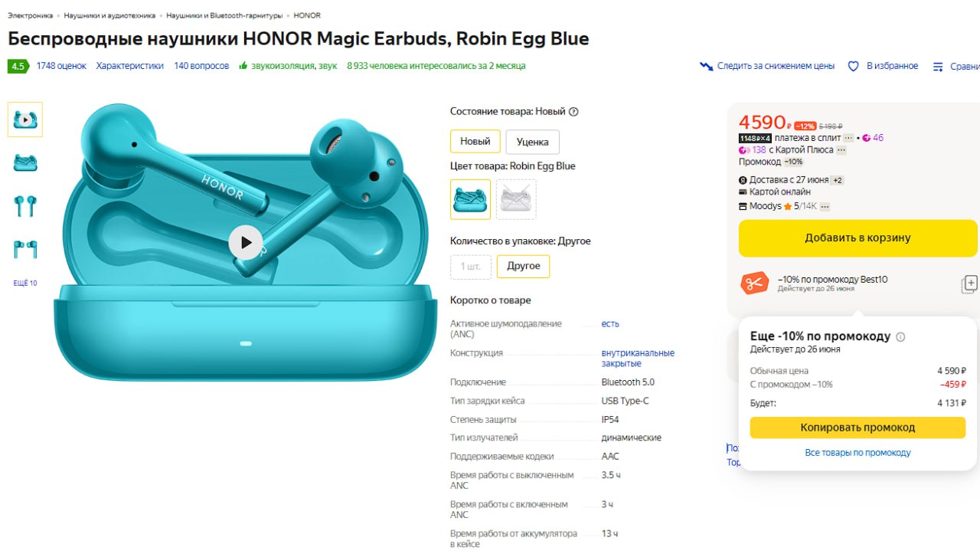980x554 pixels.
Task: Expand Moodys seller info ellipsis
Action: click(825, 206)
